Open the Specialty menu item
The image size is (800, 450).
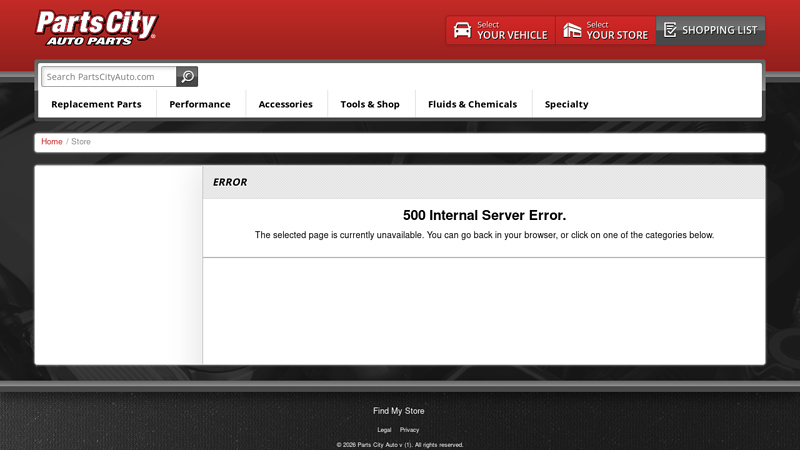tap(566, 104)
